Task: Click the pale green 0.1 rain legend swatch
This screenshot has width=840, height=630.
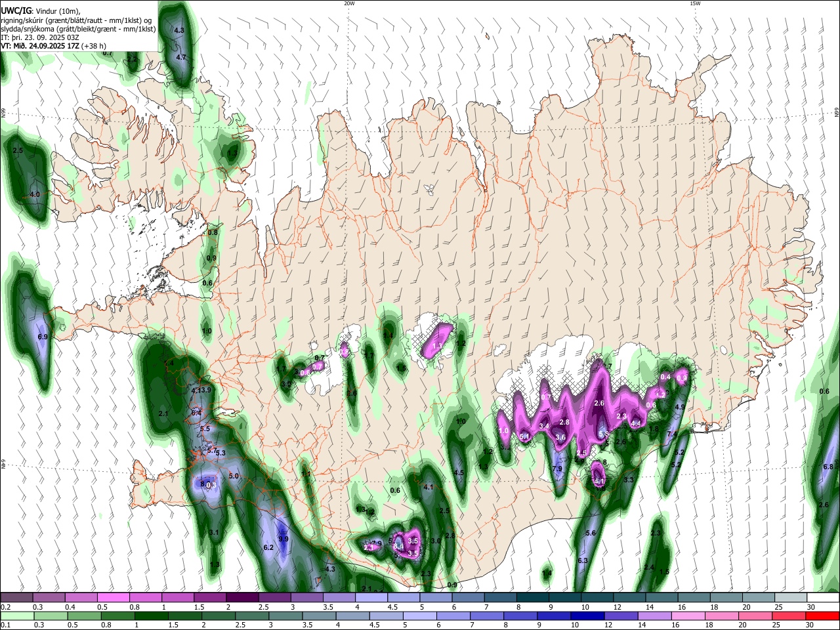Action: 16,616
